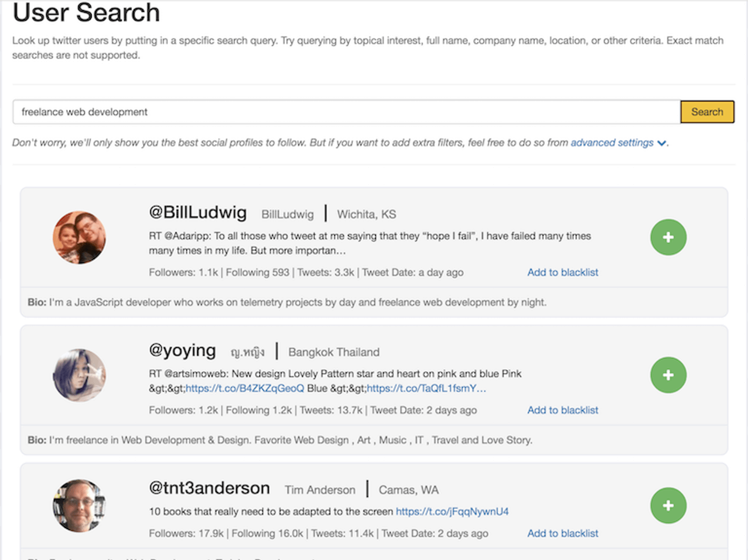Add @BillLudwig to blacklist

point(562,272)
